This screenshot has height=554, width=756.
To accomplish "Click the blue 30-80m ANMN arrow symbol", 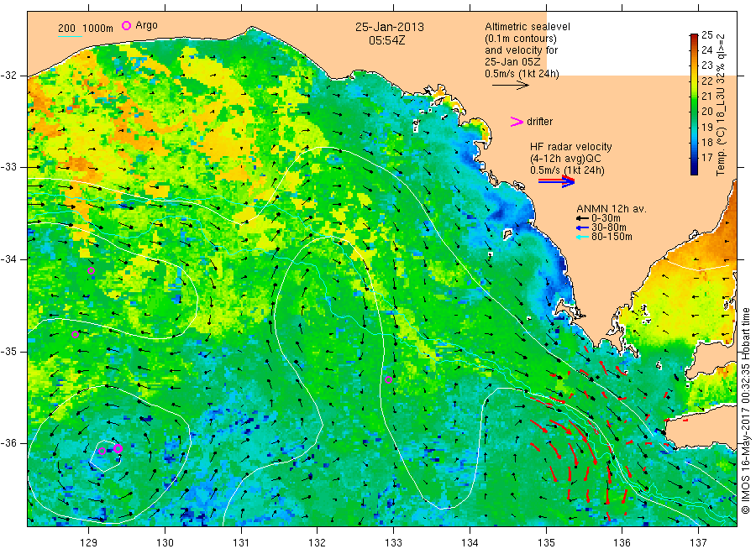I will (582, 227).
